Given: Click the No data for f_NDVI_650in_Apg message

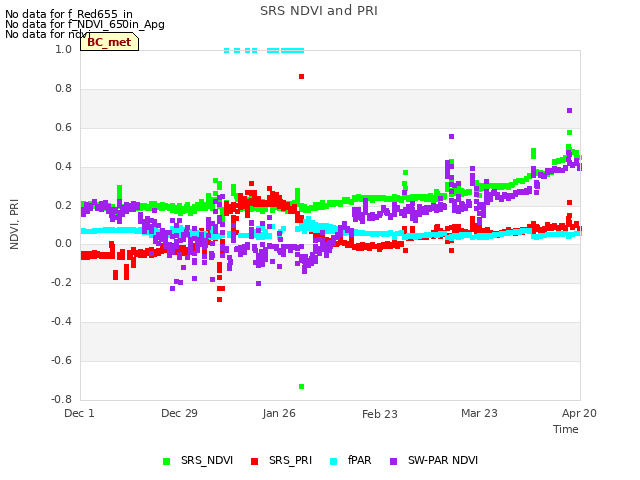Looking at the screenshot, I should (x=85, y=24).
